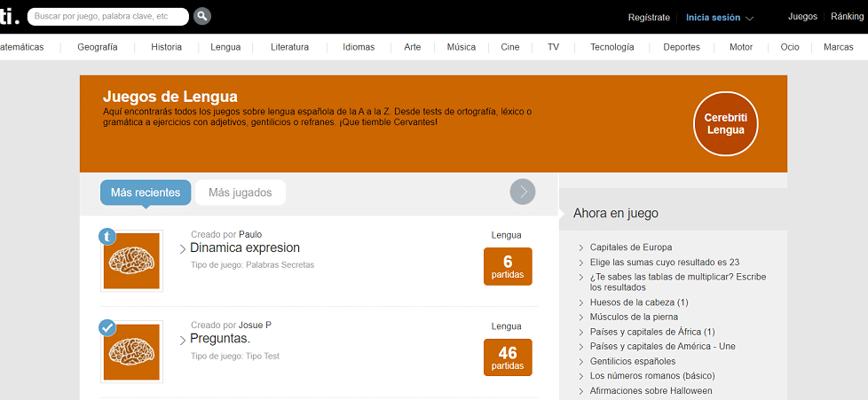
Task: Select the Más recientes tab
Action: tap(146, 192)
